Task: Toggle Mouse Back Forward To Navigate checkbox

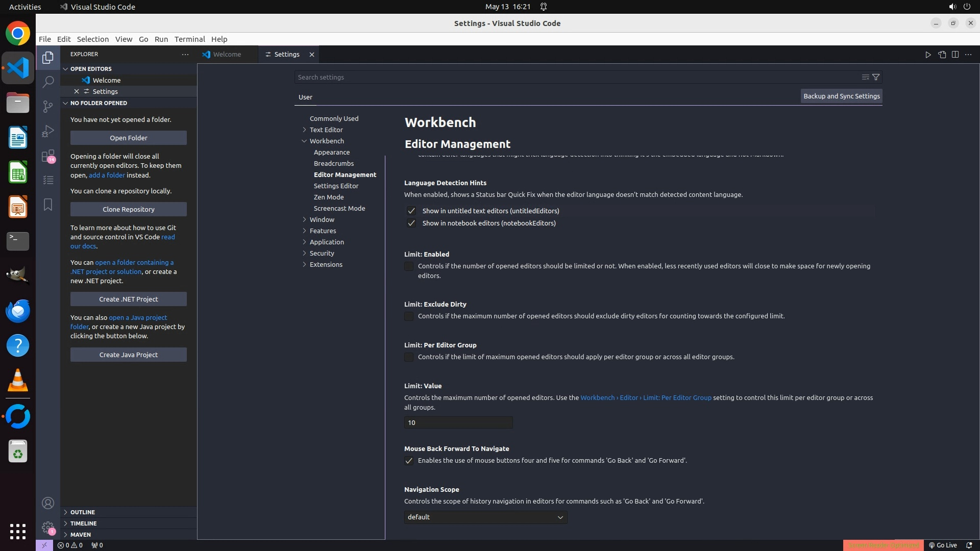Action: tap(409, 461)
